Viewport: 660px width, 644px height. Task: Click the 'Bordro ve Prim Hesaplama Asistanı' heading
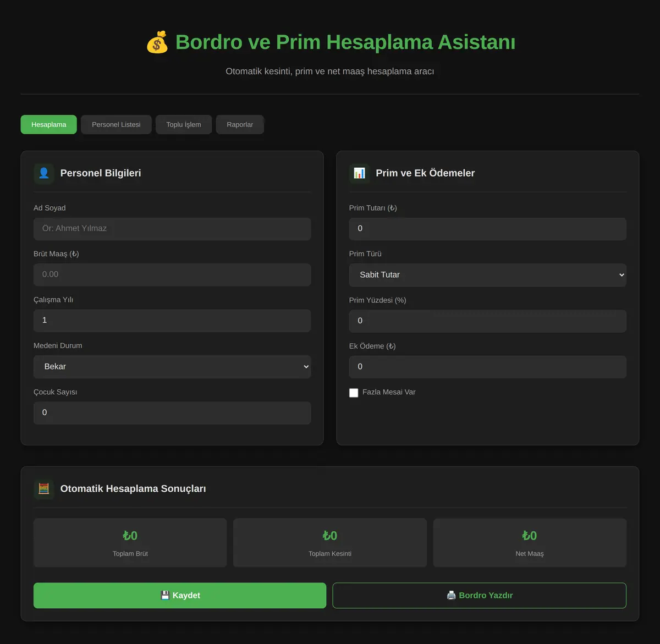(345, 42)
